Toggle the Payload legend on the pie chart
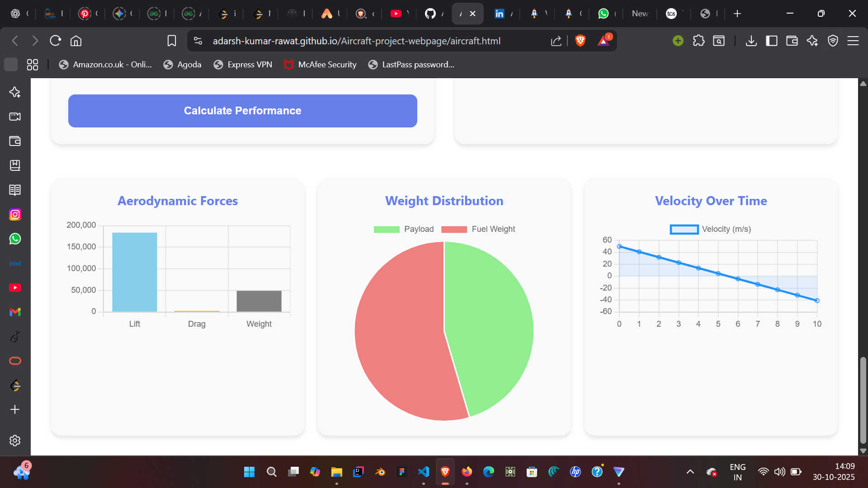This screenshot has width=868, height=488. [404, 229]
